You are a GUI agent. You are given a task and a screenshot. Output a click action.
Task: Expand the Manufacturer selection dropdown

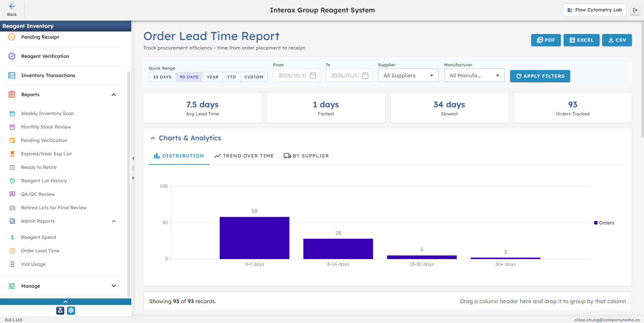pos(474,75)
